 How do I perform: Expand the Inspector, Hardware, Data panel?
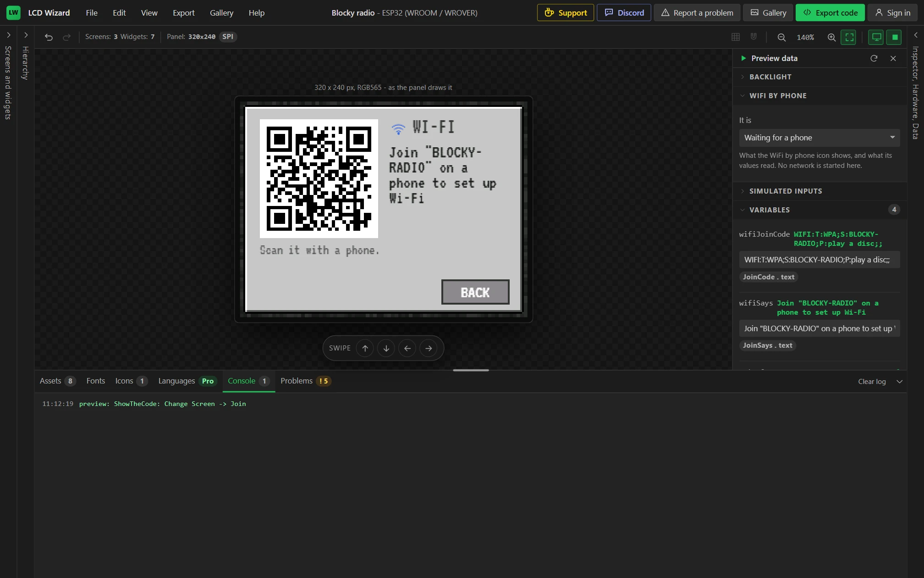click(915, 35)
